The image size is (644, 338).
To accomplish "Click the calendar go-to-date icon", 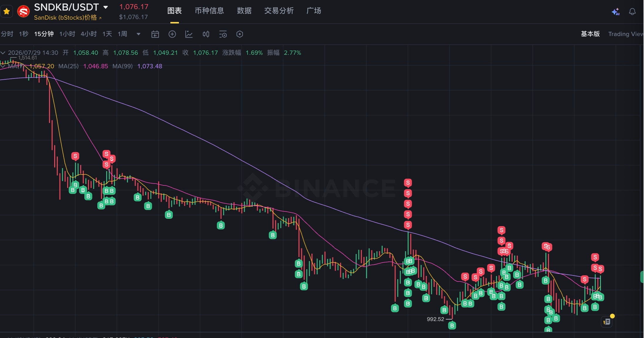I will click(x=155, y=34).
